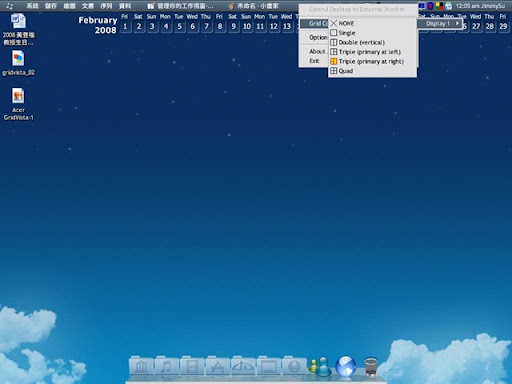The height and width of the screenshot is (384, 512).
Task: Open the music folder in dock
Action: 167,366
